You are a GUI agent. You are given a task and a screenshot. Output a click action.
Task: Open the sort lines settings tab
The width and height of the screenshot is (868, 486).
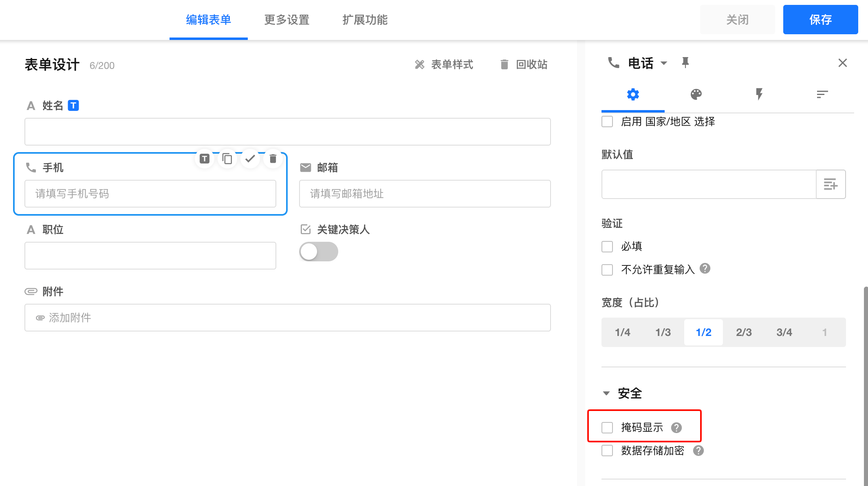click(822, 95)
